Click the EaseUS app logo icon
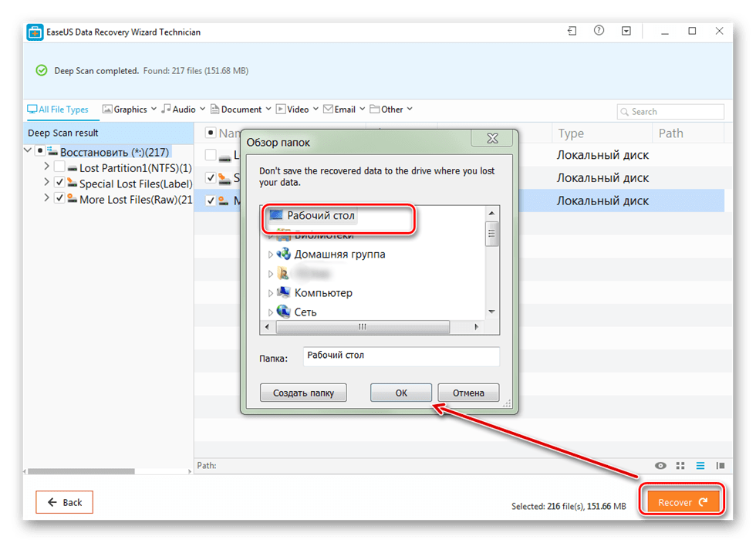 tap(35, 32)
